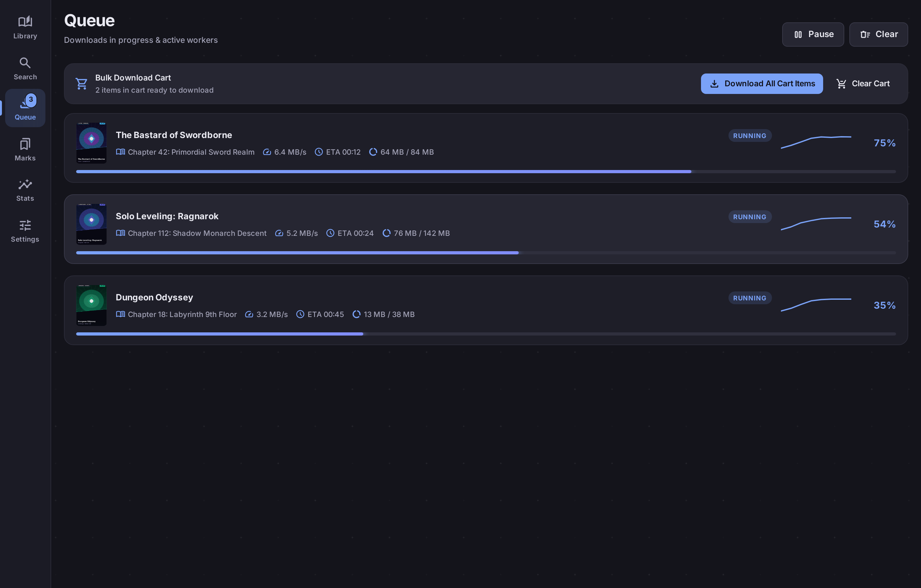Image resolution: width=921 pixels, height=588 pixels.
Task: Select the Queue section in sidebar
Action: tap(25, 108)
